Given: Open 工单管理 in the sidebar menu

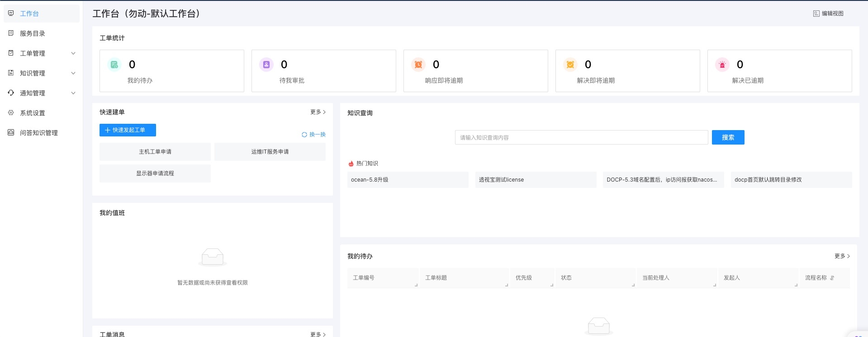Looking at the screenshot, I should [x=42, y=53].
